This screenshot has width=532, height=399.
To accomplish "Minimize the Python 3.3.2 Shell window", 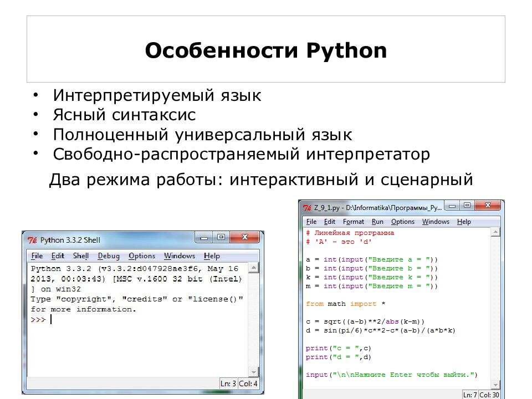I will 203,237.
